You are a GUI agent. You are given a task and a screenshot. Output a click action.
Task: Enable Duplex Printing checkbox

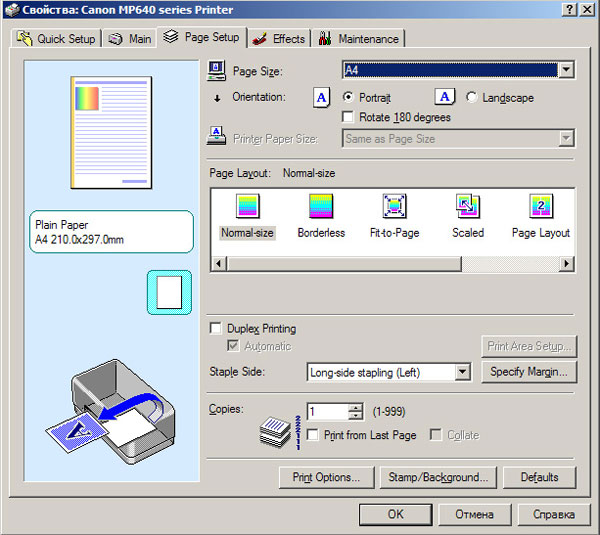[216, 328]
